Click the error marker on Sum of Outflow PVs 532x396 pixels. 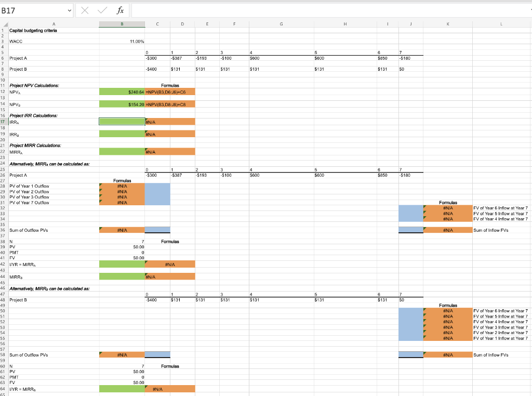pos(101,228)
